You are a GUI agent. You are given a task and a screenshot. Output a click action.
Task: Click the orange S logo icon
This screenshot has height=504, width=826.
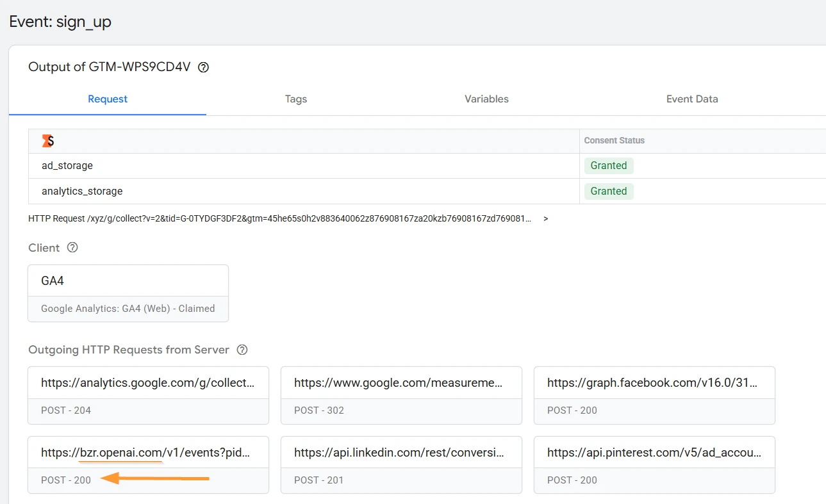[x=48, y=141]
